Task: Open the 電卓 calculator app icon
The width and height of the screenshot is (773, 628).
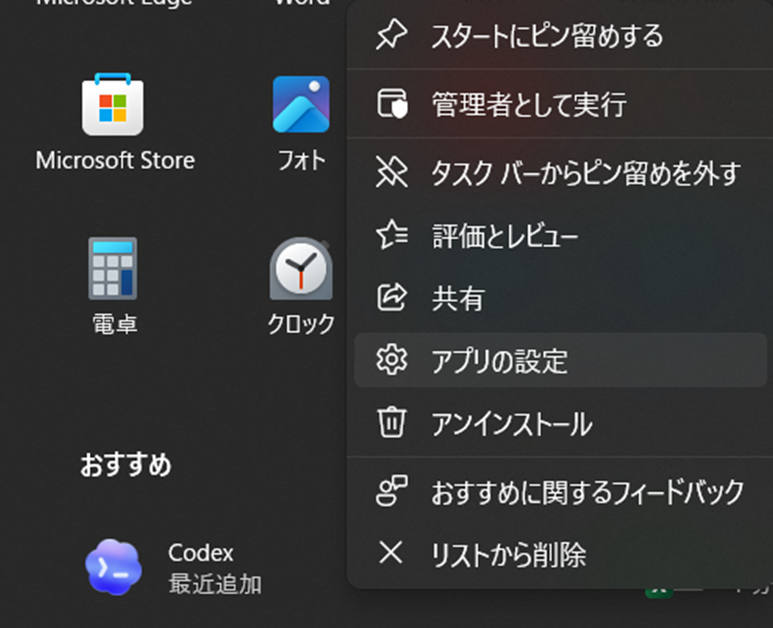Action: point(112,269)
